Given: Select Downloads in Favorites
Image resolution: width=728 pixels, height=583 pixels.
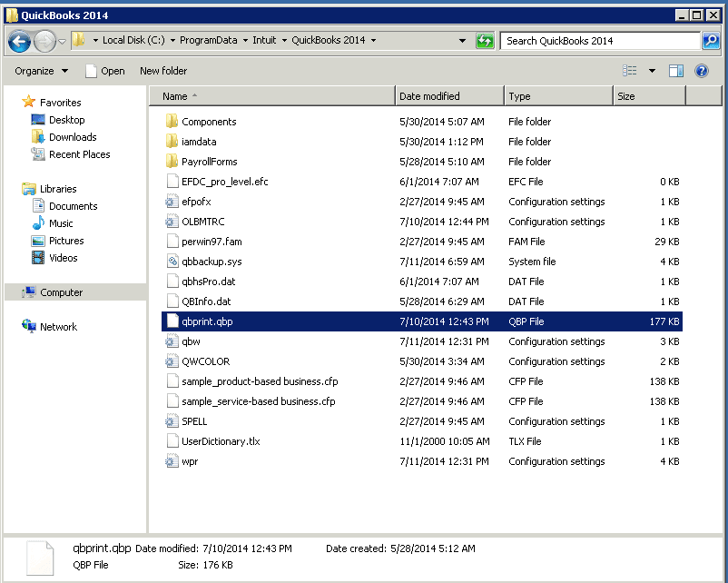Looking at the screenshot, I should (x=73, y=137).
